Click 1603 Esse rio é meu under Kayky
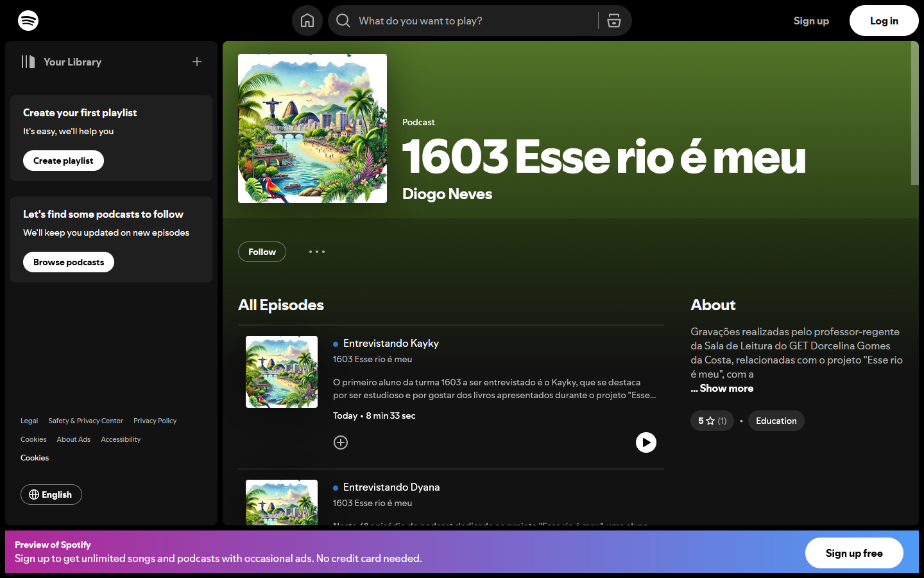 [x=372, y=359]
